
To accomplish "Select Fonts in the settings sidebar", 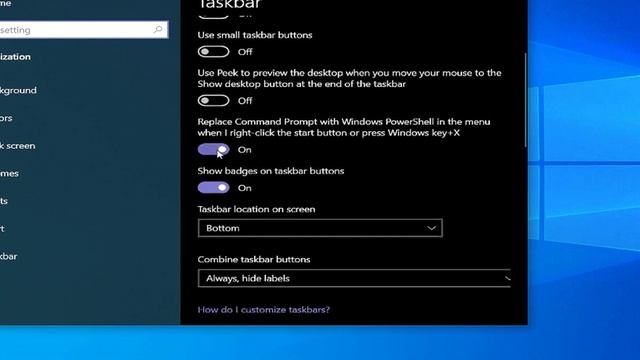I will (x=4, y=201).
